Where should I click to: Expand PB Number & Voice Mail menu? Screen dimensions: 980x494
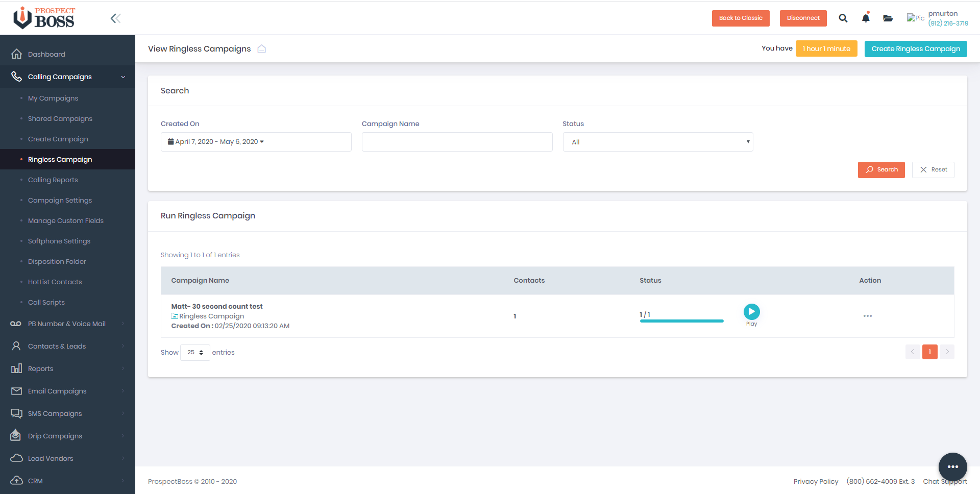pyautogui.click(x=123, y=324)
